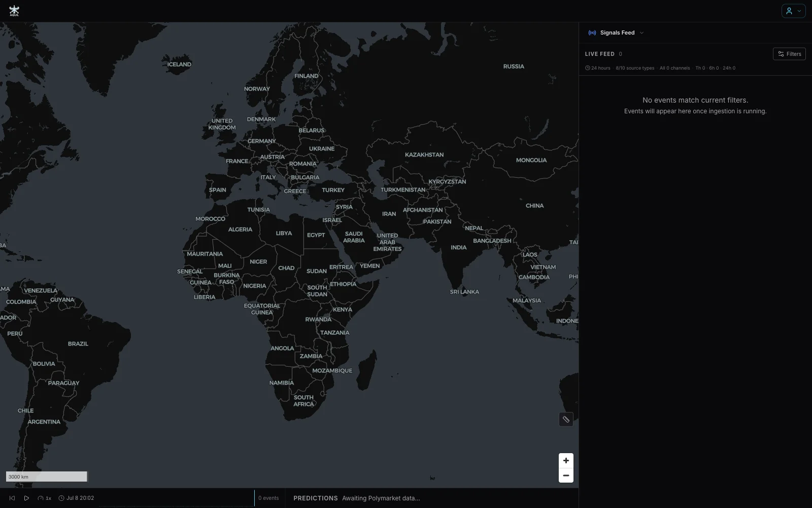
Task: Click the Signals Feed broadcast icon
Action: [x=592, y=33]
